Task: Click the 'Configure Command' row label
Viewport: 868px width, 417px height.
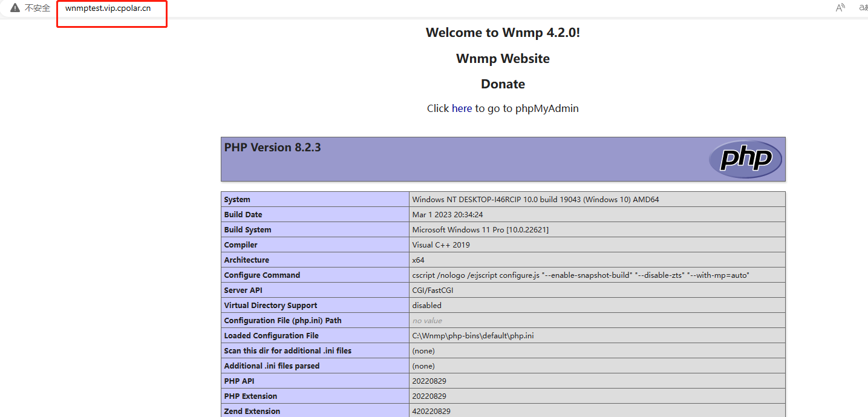Action: pyautogui.click(x=262, y=275)
